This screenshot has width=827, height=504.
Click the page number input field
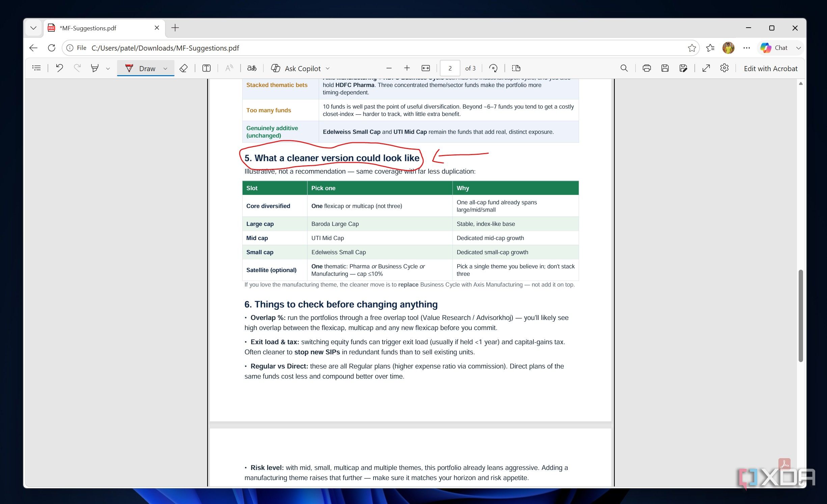[450, 68]
